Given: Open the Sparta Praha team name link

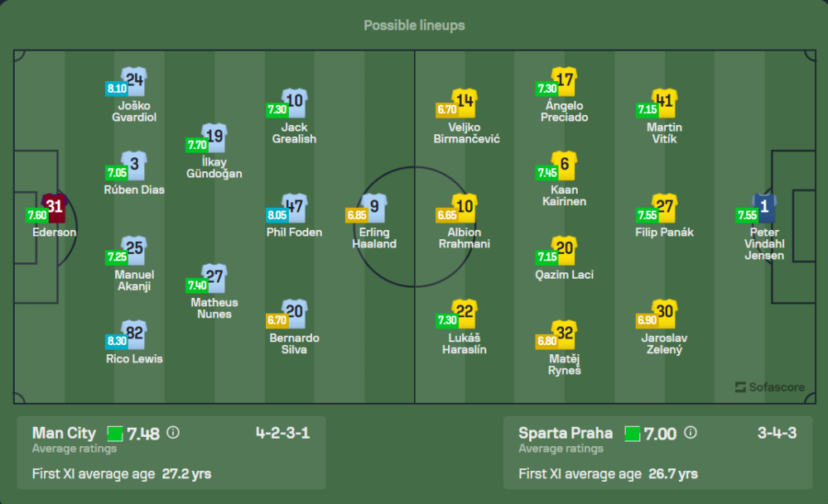Looking at the screenshot, I should tap(566, 433).
